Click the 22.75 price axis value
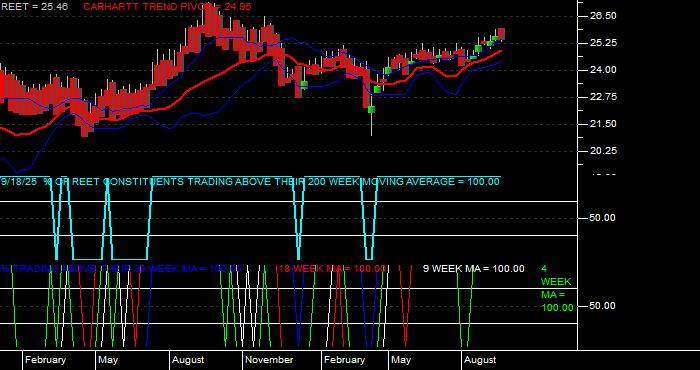 [x=603, y=97]
